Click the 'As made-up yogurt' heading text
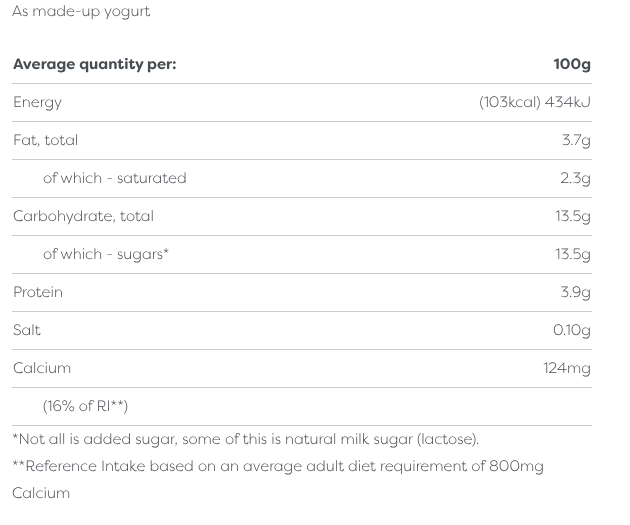630x525 pixels. pos(81,12)
